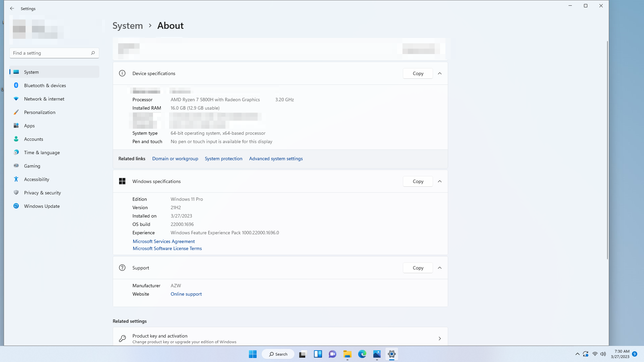Select Network & internet in sidebar
Viewport: 644px width, 362px height.
point(54,99)
